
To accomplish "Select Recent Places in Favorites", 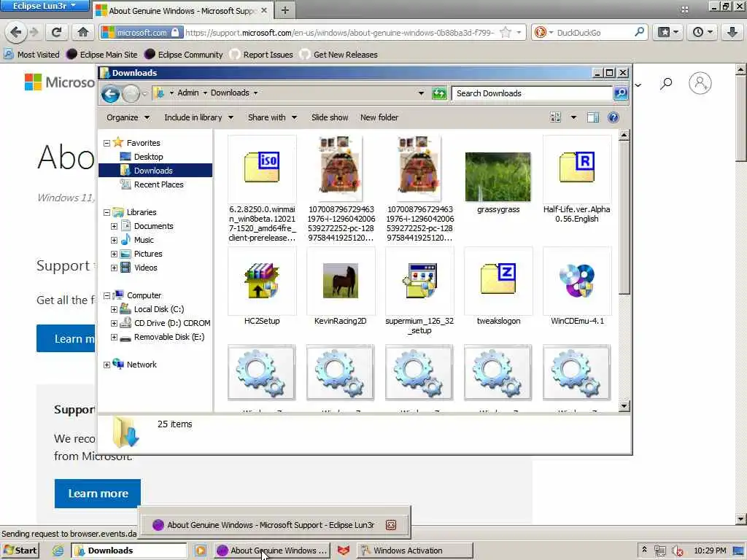I will (x=158, y=184).
